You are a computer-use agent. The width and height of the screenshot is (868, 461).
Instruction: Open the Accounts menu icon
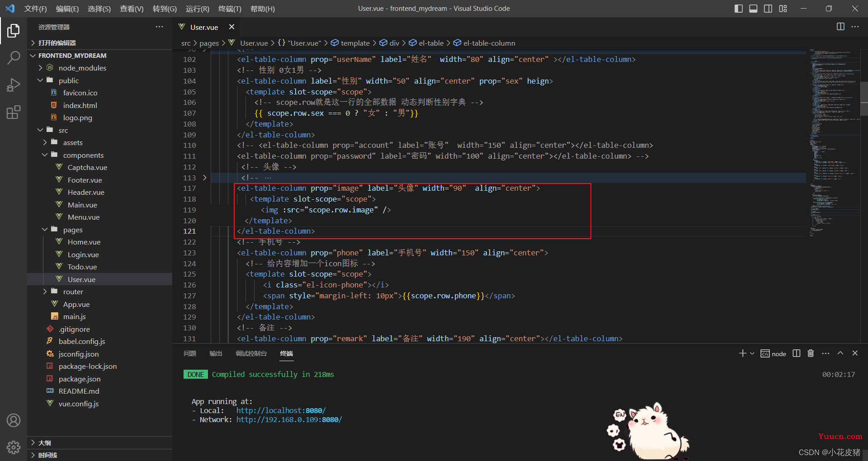(14, 420)
